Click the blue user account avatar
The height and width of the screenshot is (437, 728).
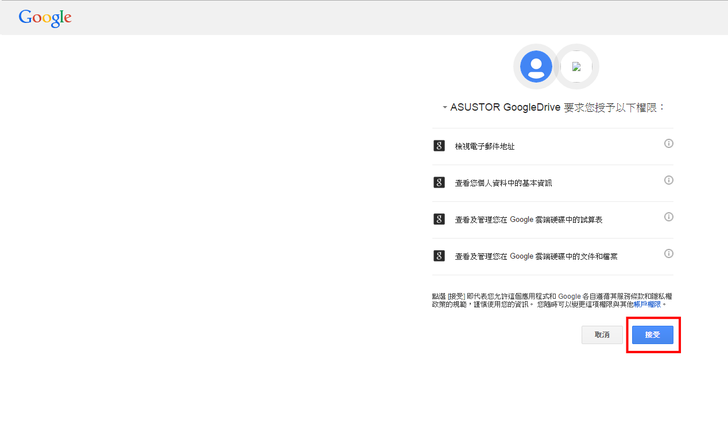pyautogui.click(x=536, y=66)
